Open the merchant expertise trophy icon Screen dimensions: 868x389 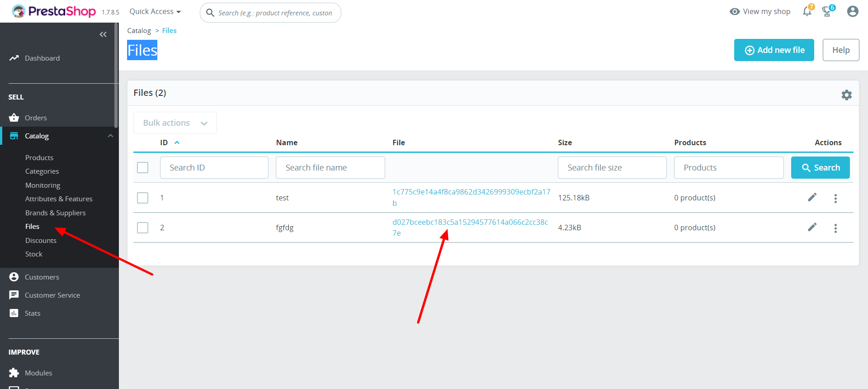[x=827, y=11]
